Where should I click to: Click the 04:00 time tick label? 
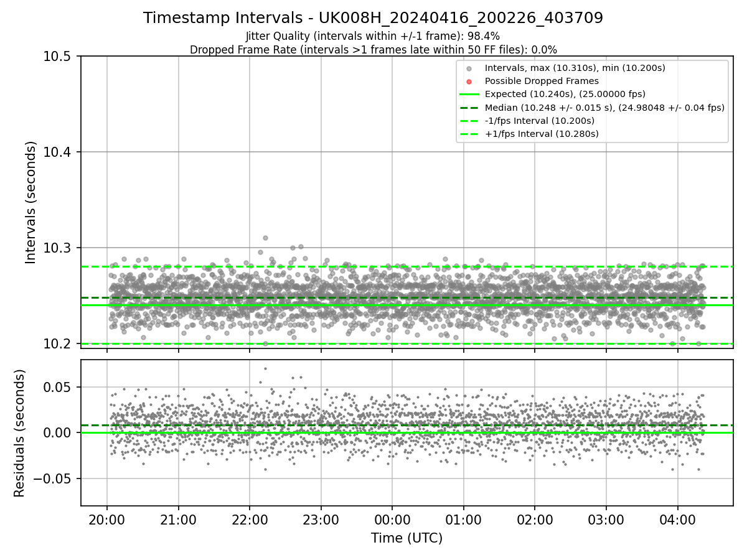click(677, 519)
